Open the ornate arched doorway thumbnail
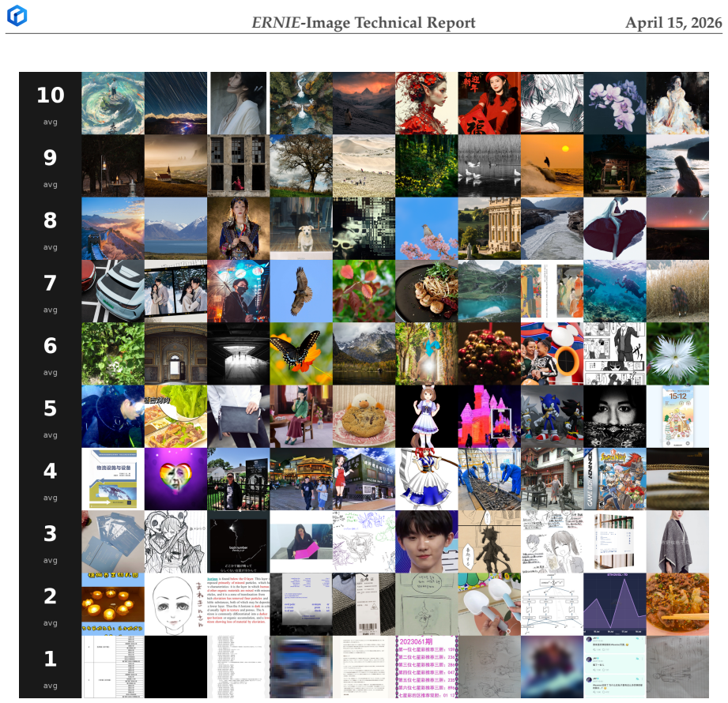 175,354
